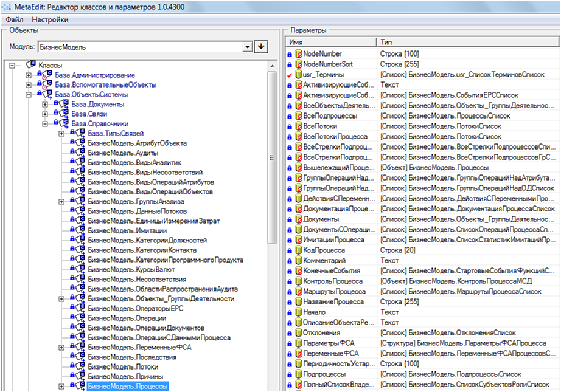The width and height of the screenshot is (561, 392).
Task: Click the icon next to КодПроцесса parameter
Action: point(298,250)
